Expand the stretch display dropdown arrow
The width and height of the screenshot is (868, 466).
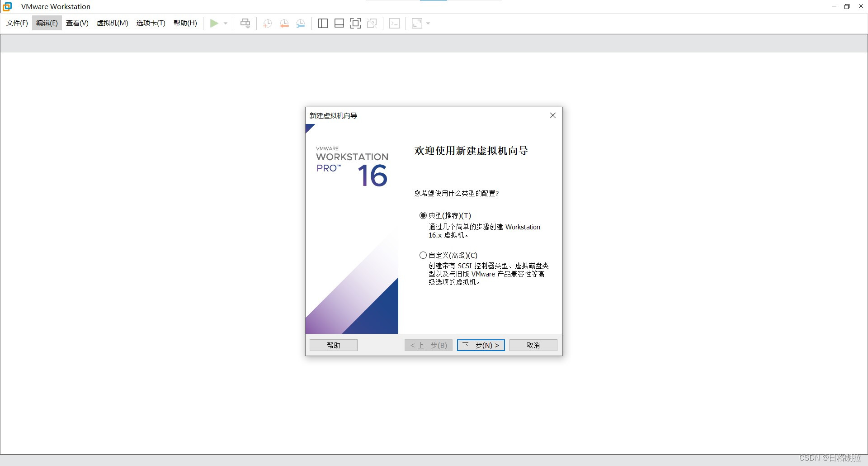click(x=428, y=24)
